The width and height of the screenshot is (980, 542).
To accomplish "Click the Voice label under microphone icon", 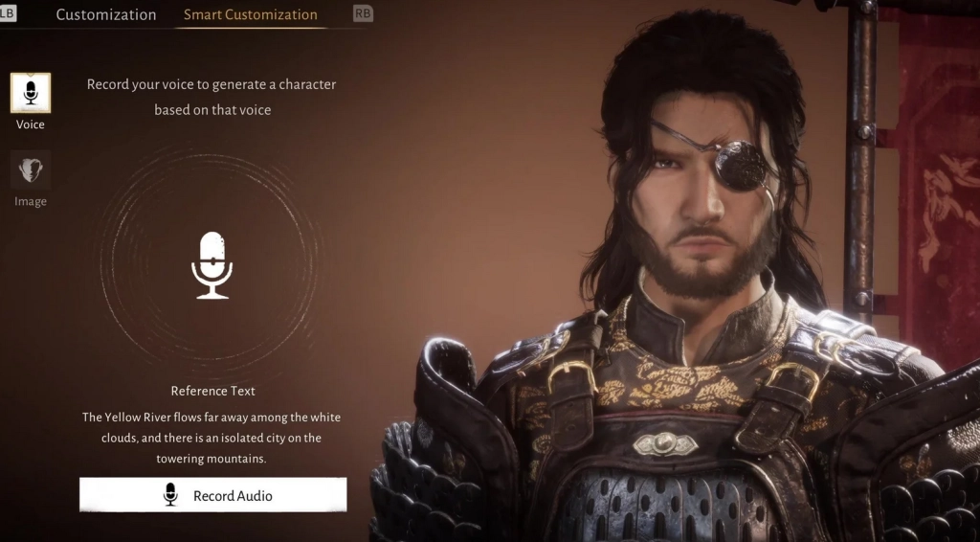I will (x=31, y=124).
